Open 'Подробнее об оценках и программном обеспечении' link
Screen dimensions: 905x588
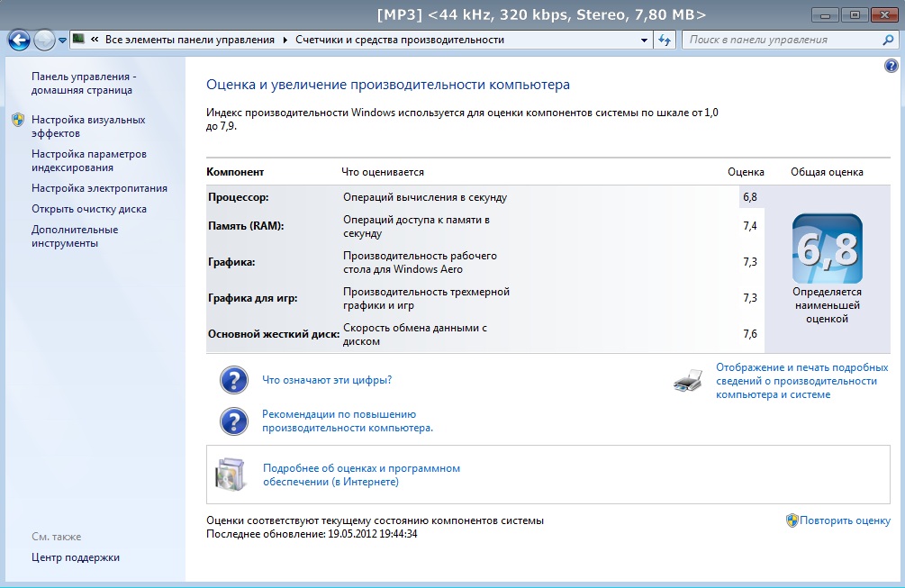(x=361, y=475)
